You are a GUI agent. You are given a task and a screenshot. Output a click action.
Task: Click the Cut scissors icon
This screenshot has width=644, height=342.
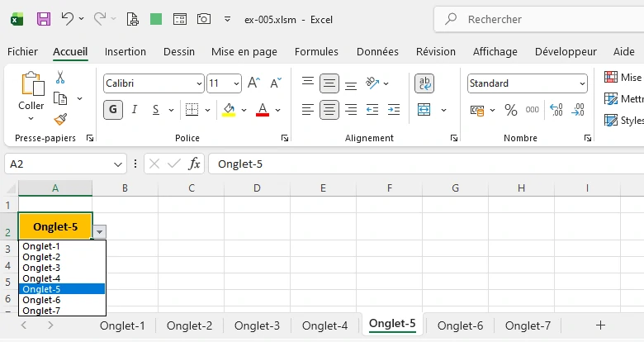[60, 78]
